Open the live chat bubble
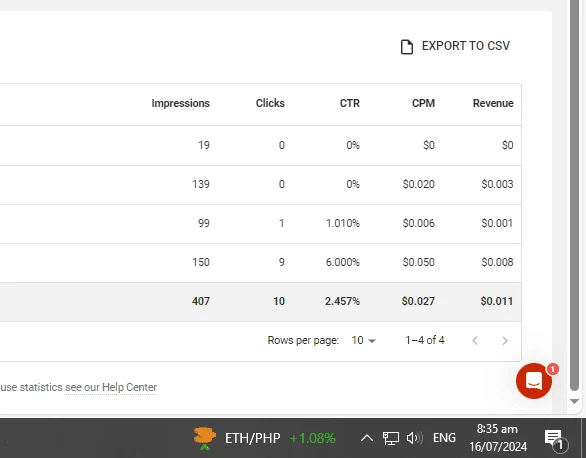The height and width of the screenshot is (458, 586). click(534, 381)
